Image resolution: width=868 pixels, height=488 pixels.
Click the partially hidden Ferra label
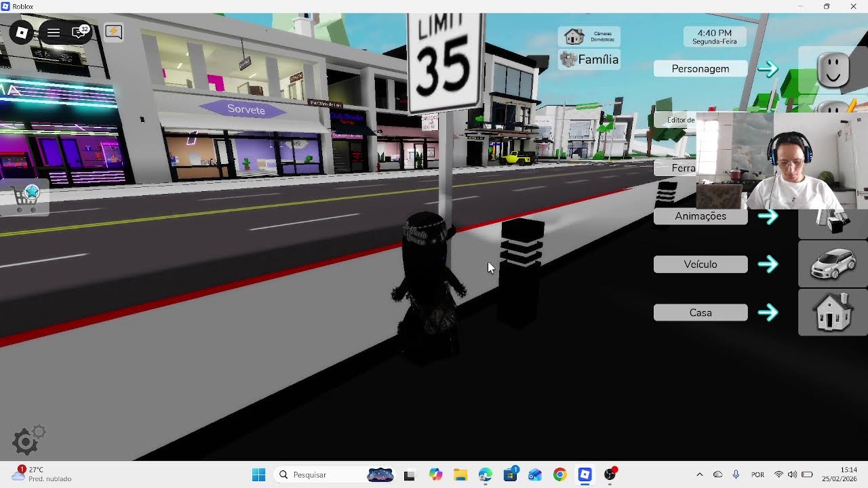pyautogui.click(x=675, y=168)
